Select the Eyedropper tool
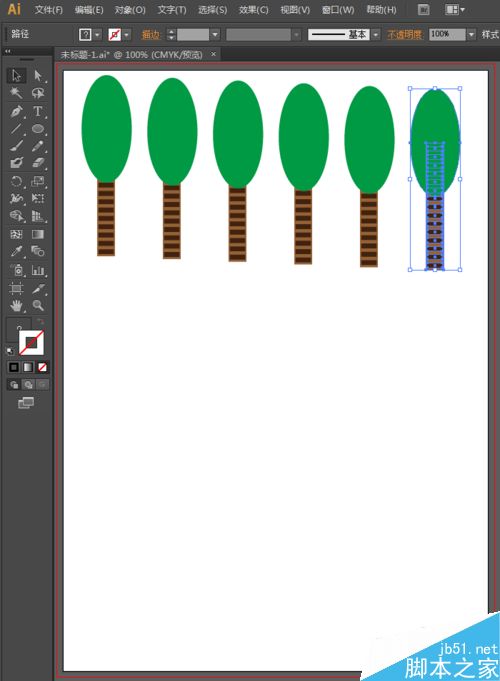This screenshot has height=681, width=500. pyautogui.click(x=17, y=251)
